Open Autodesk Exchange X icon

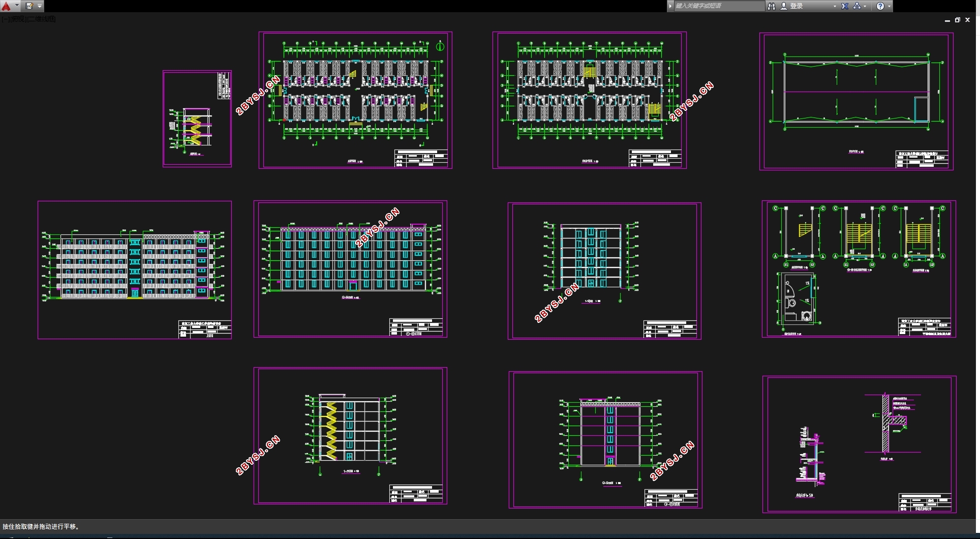point(845,6)
